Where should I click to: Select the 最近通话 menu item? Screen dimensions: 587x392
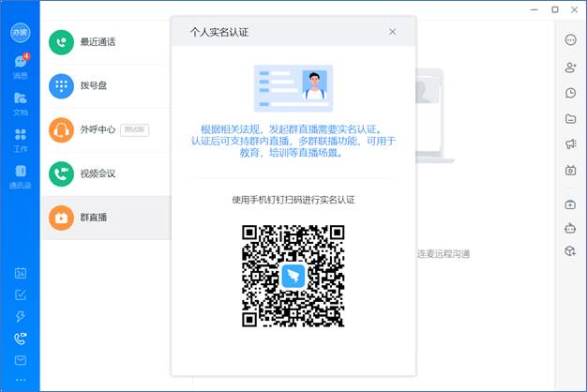tap(106, 42)
